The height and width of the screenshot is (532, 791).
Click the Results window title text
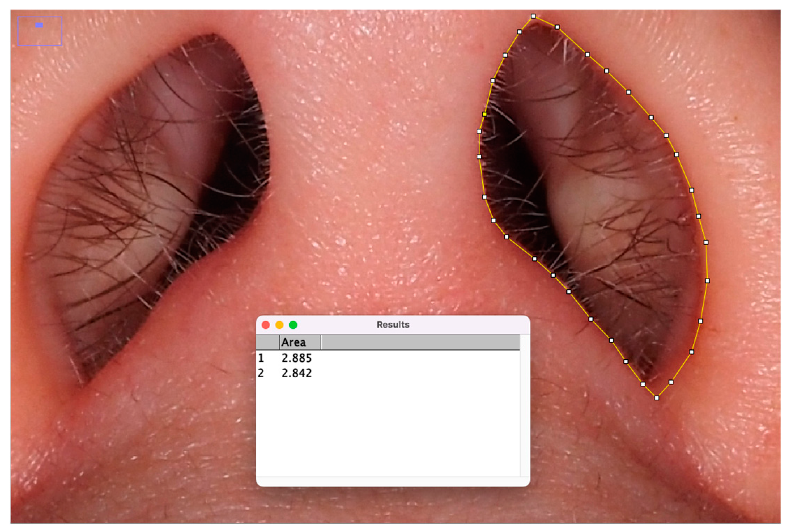(393, 325)
